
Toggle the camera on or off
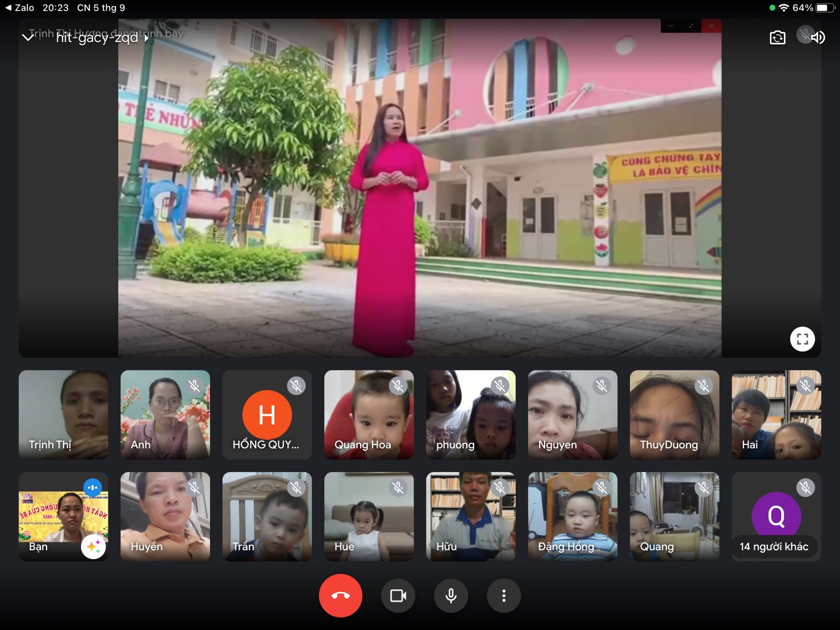[x=398, y=595]
